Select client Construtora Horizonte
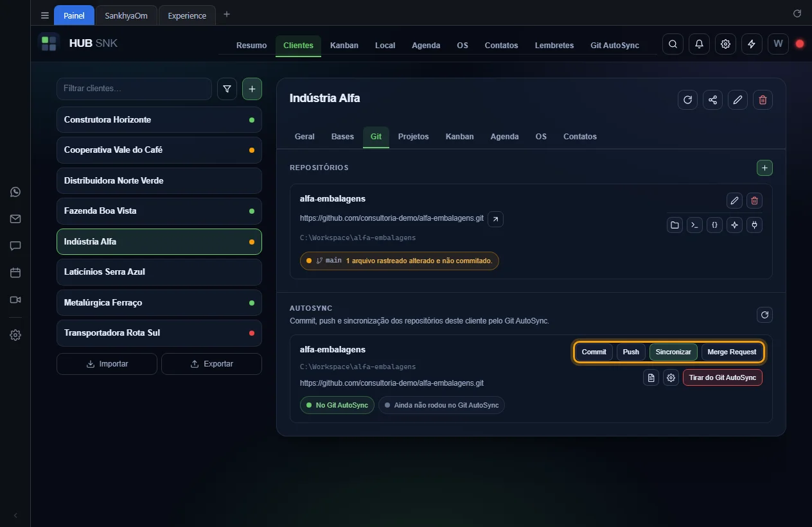This screenshot has height=527, width=812. coord(159,120)
